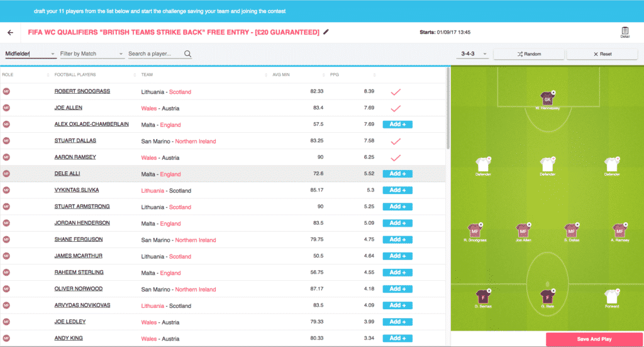Add Stuart Armstrong to the team
644x347 pixels.
(397, 207)
